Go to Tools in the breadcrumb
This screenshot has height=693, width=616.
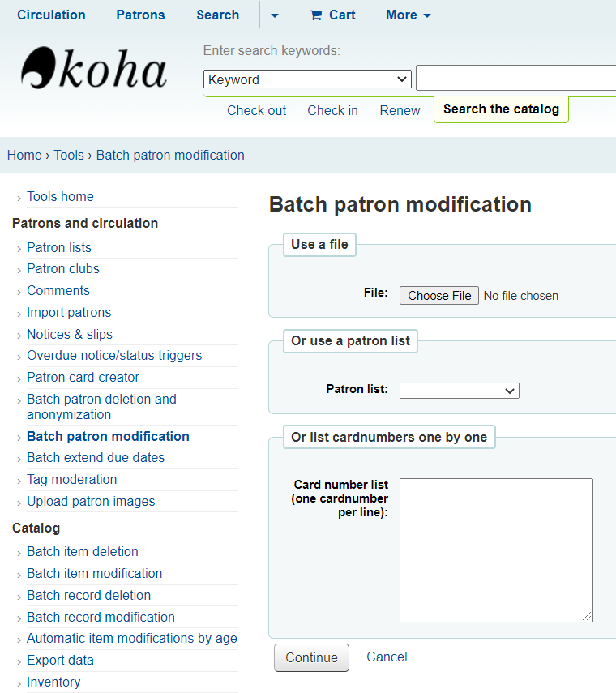point(69,155)
